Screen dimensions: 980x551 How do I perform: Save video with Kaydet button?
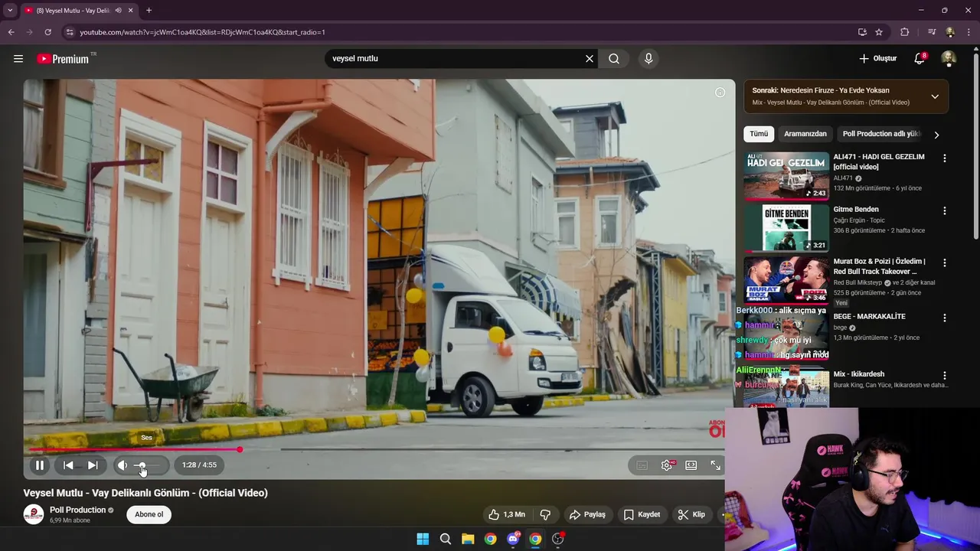click(642, 514)
